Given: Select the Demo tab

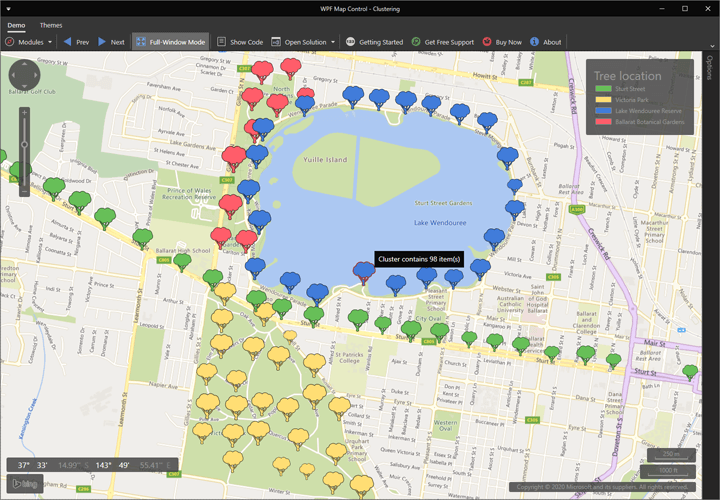Looking at the screenshot, I should tap(17, 25).
